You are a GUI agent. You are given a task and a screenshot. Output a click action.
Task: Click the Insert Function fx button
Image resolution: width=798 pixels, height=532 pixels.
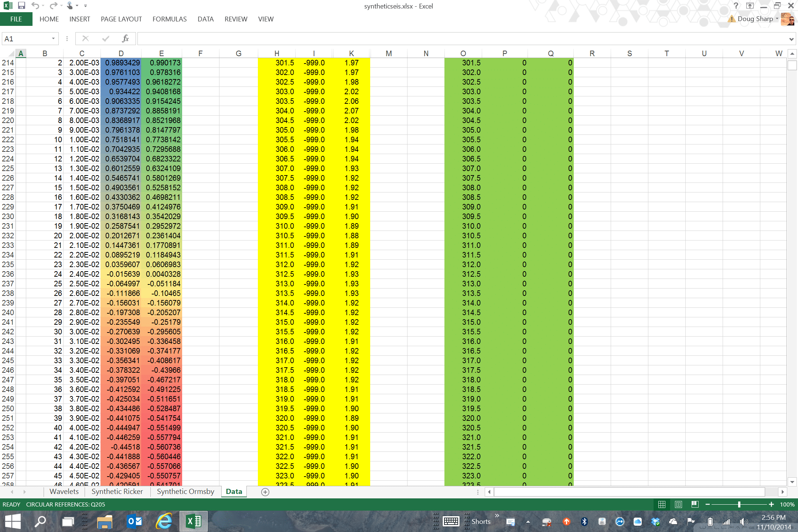125,38
